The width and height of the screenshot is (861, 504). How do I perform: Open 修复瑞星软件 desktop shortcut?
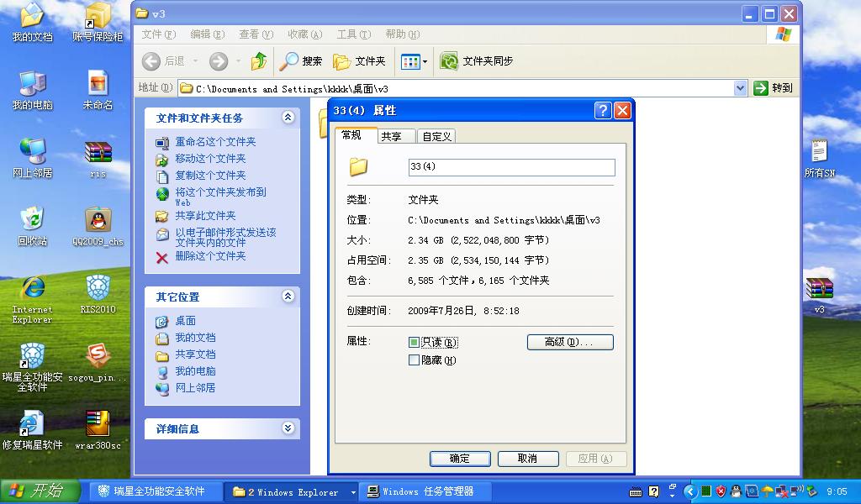32,430
